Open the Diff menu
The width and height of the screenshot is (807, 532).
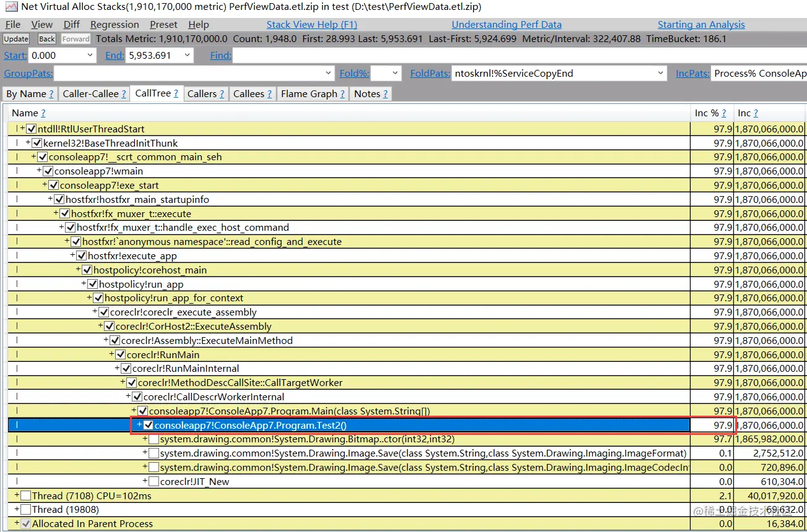coord(72,25)
